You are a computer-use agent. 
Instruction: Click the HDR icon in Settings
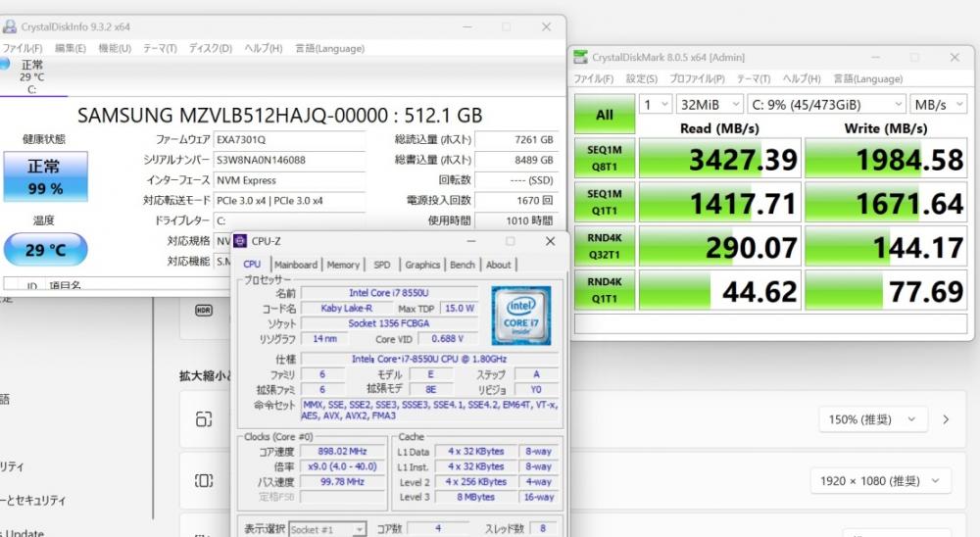(x=204, y=310)
